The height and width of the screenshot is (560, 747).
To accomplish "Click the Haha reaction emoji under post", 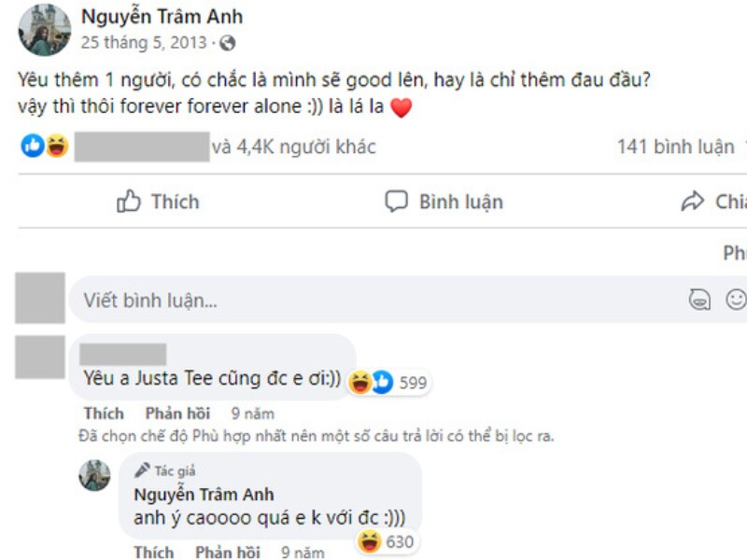I will tap(56, 147).
